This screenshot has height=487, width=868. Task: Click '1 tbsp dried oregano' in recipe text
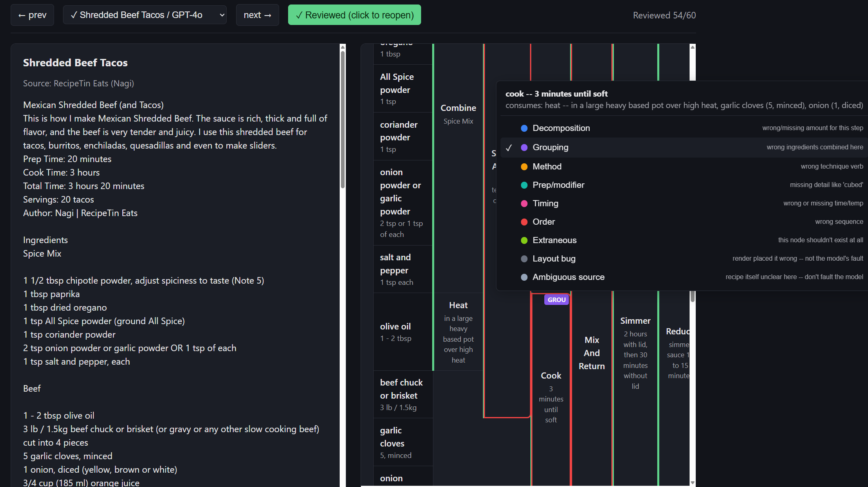point(65,308)
